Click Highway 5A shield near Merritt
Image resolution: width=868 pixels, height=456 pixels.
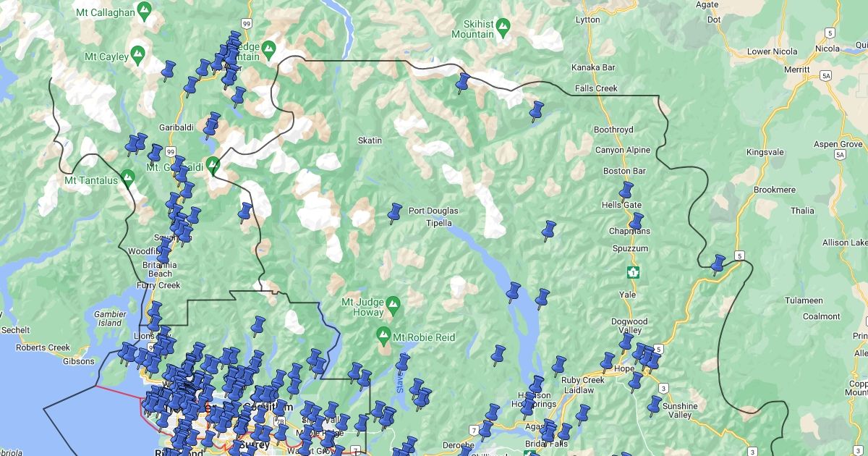[825, 75]
